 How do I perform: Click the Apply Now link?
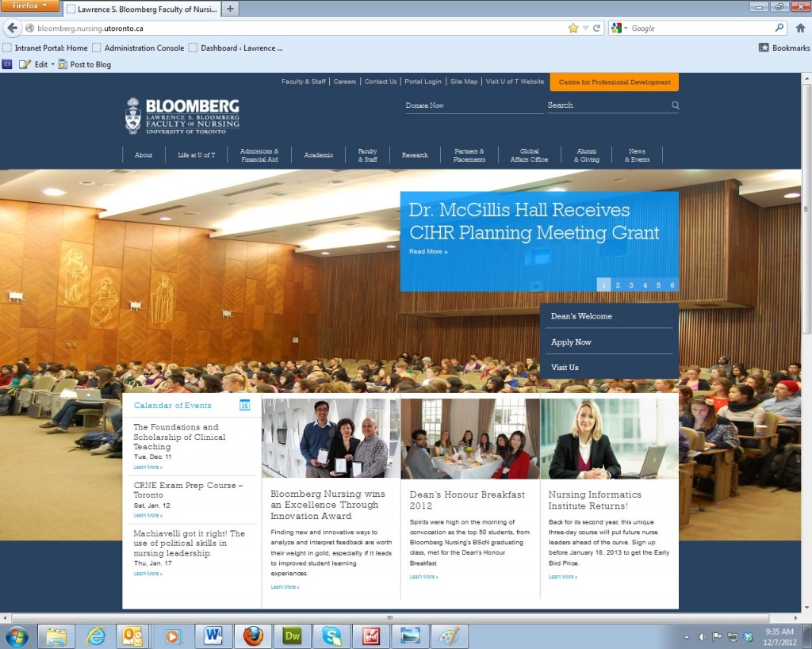point(571,342)
